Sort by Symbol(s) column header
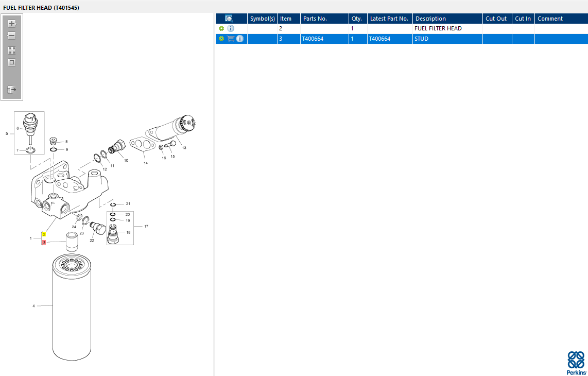This screenshot has height=376, width=588. [263, 19]
